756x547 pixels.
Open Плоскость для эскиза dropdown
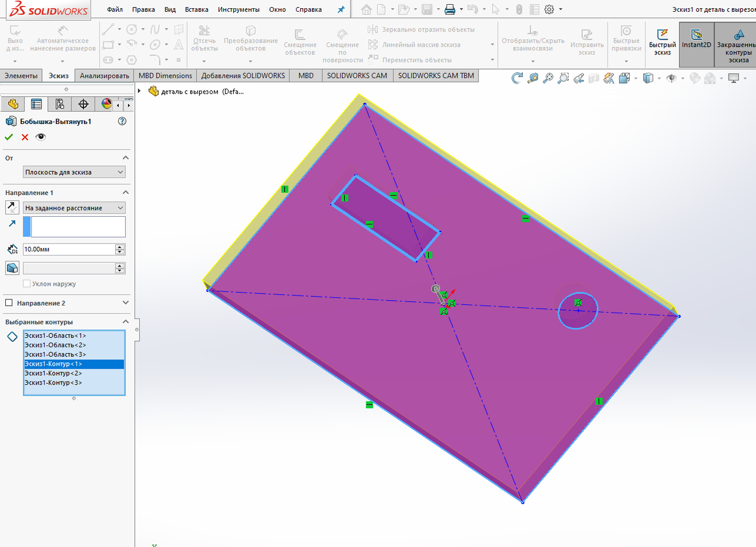point(74,172)
